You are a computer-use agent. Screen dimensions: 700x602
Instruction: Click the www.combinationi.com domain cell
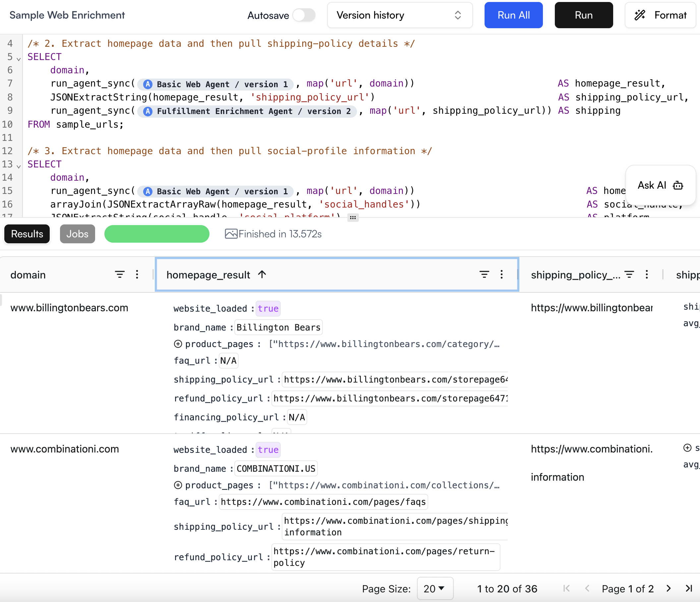coord(65,449)
